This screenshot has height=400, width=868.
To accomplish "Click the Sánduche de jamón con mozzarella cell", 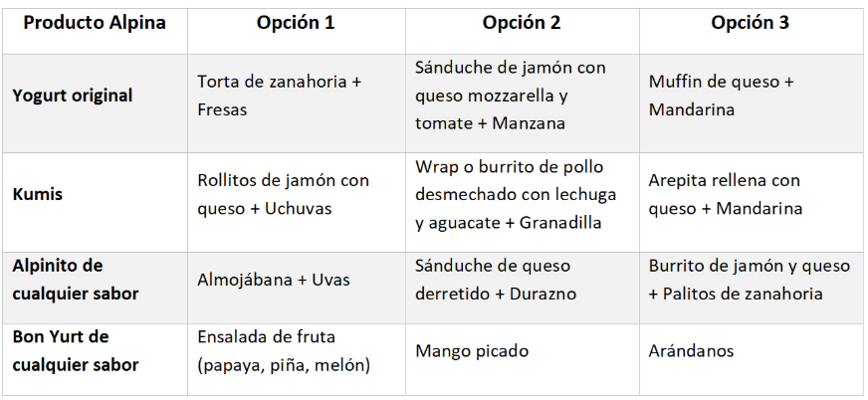I will (x=511, y=96).
